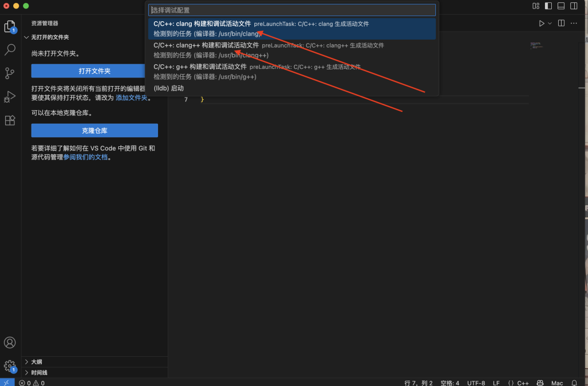Click the 选择调试配置 input field

click(292, 10)
